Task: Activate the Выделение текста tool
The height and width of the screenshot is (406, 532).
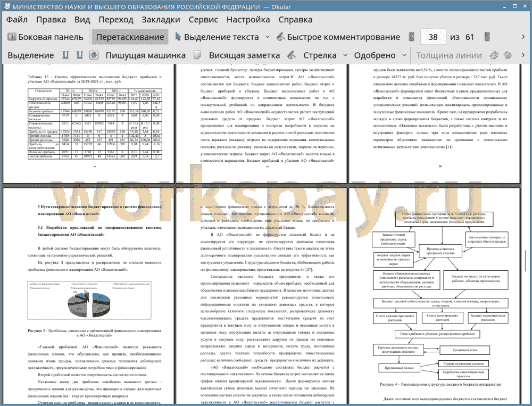Action: point(217,37)
